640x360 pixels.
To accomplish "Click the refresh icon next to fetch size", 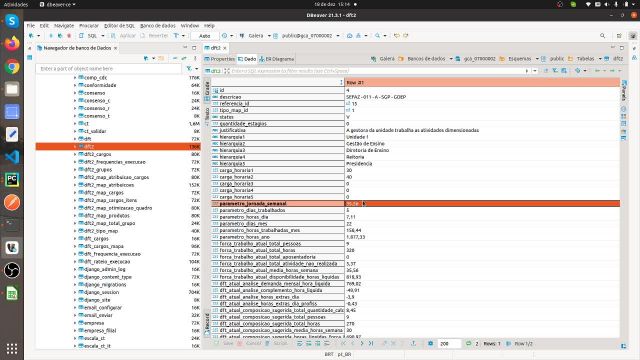I will click(x=469, y=344).
